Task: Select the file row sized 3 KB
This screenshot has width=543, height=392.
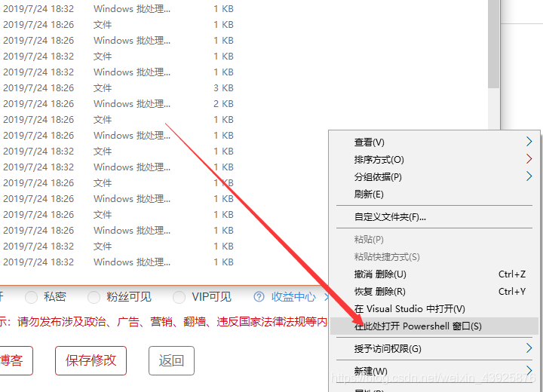Action: pos(118,88)
